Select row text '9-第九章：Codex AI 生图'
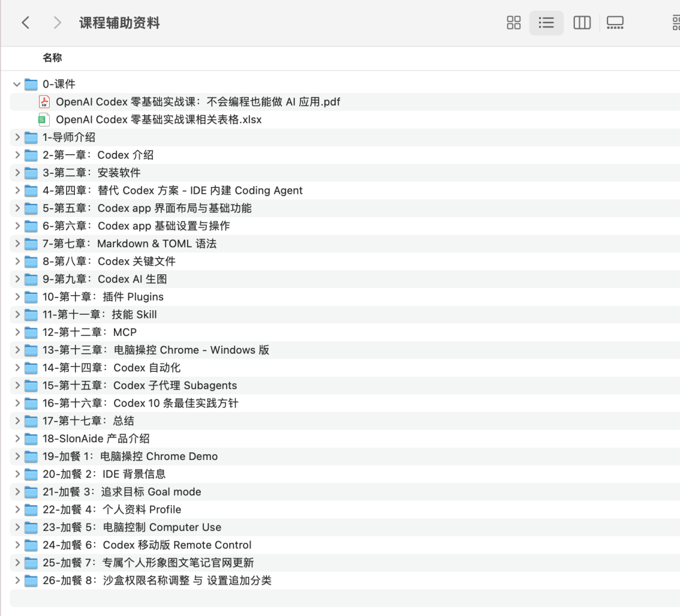This screenshot has width=680, height=616. coord(105,279)
